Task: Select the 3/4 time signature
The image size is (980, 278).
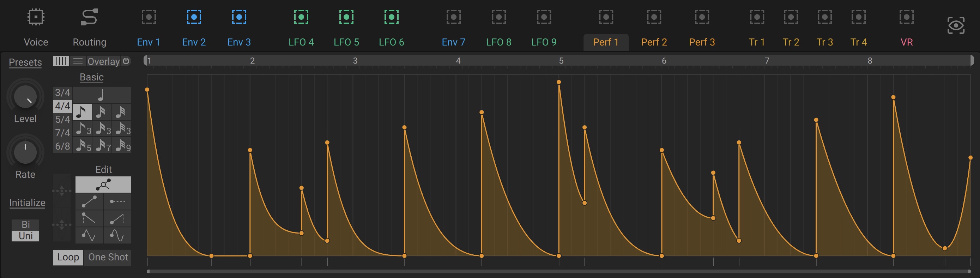Action: click(62, 92)
